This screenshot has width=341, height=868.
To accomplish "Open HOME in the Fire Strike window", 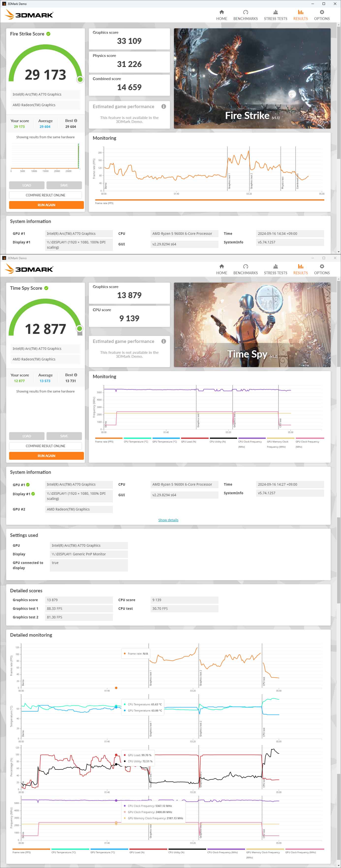I will [221, 15].
